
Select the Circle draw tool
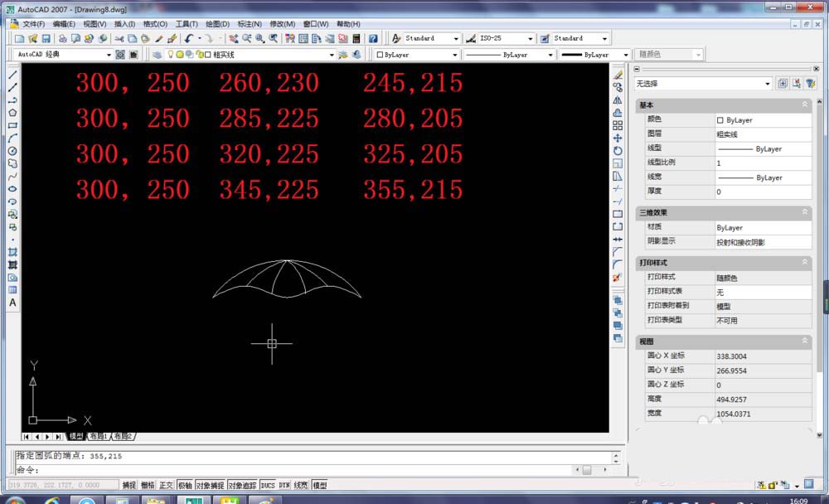point(12,151)
